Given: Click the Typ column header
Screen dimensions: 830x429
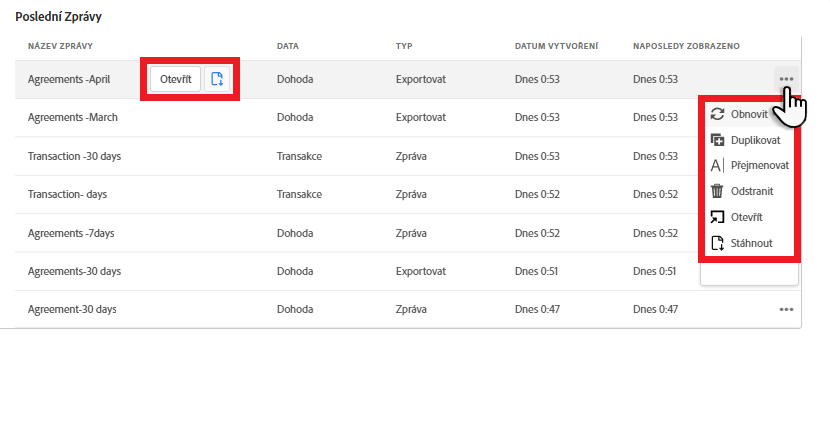Looking at the screenshot, I should (404, 46).
